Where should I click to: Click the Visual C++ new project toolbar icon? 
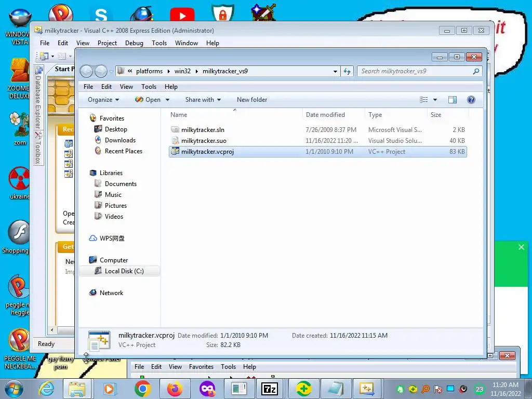[44, 56]
